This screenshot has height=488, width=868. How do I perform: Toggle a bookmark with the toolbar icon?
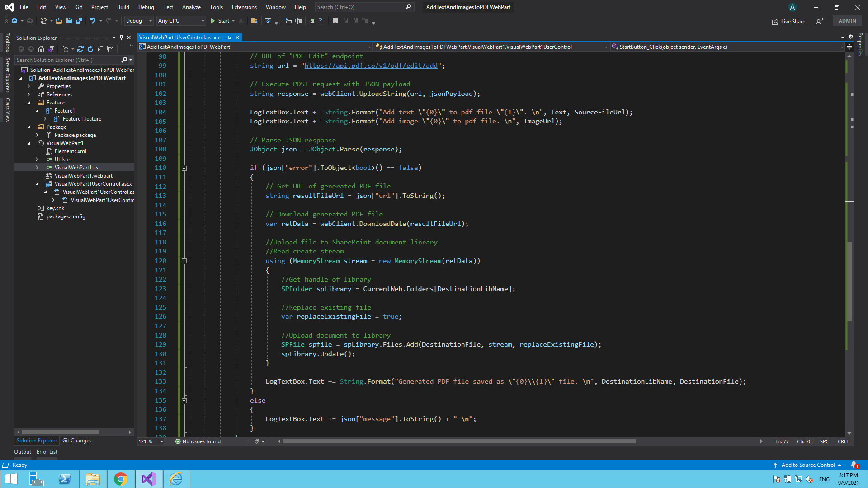click(x=335, y=21)
